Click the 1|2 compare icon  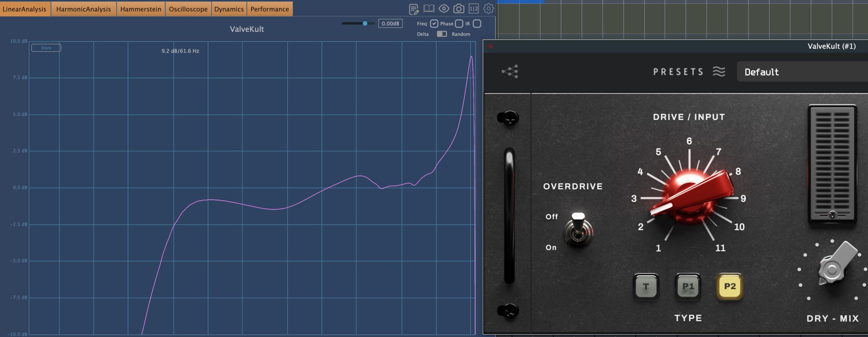[x=474, y=9]
